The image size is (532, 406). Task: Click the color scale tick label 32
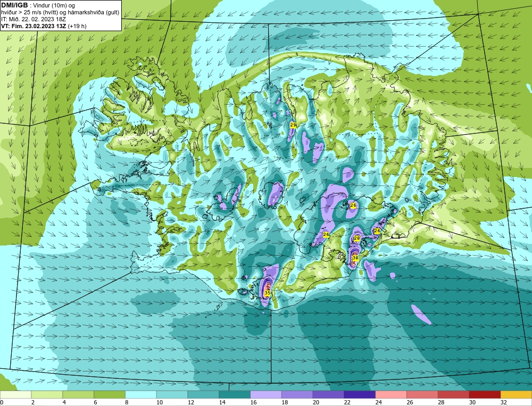coord(503,402)
